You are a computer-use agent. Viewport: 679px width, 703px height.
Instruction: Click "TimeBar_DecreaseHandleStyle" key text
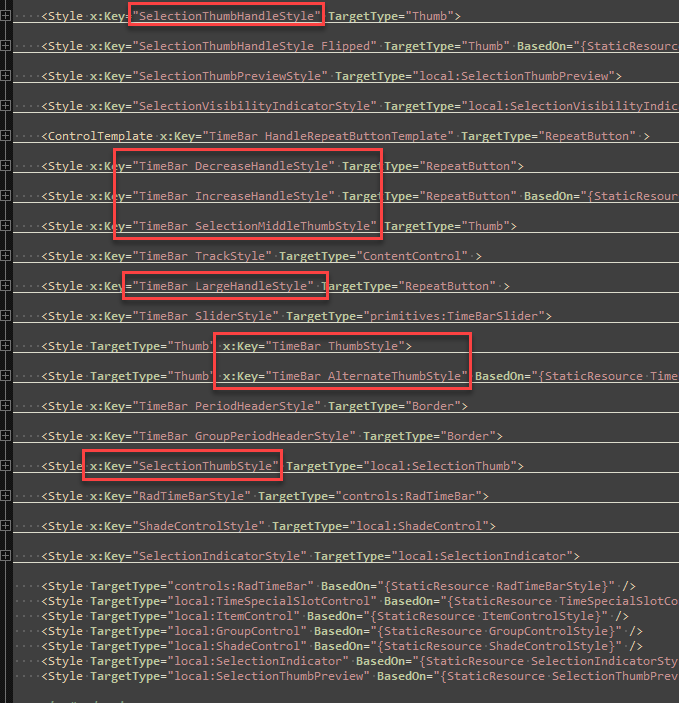(234, 166)
